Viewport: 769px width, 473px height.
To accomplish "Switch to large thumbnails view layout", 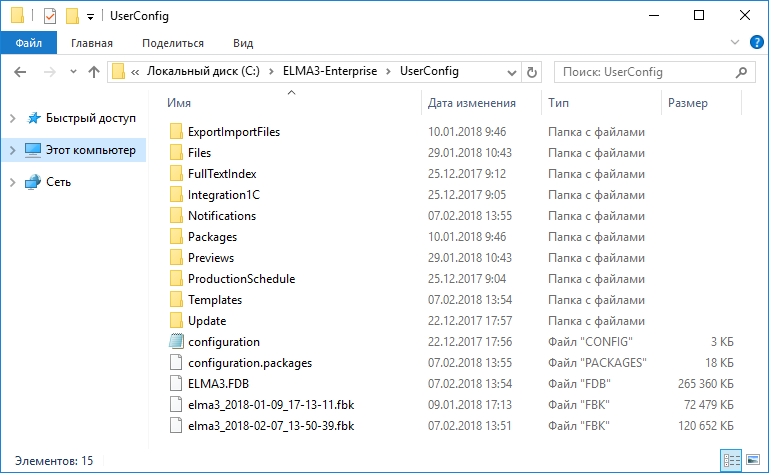I will coord(753,460).
